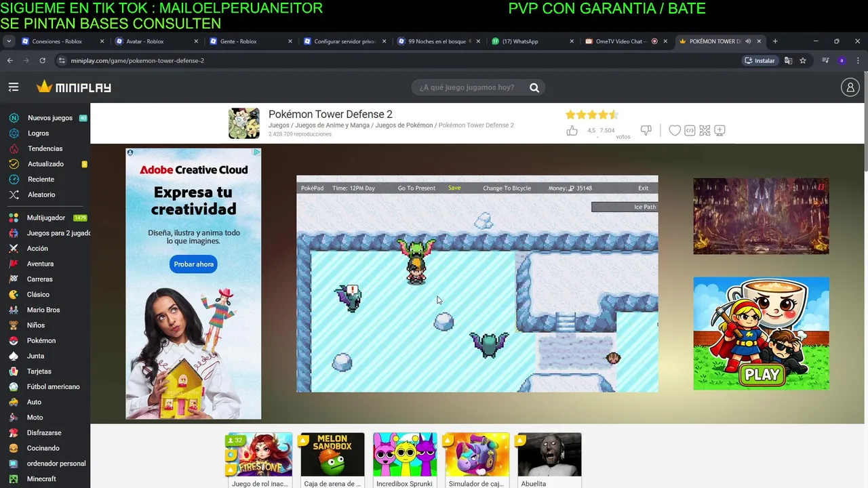Open the Miniplay hamburger menu

(14, 87)
